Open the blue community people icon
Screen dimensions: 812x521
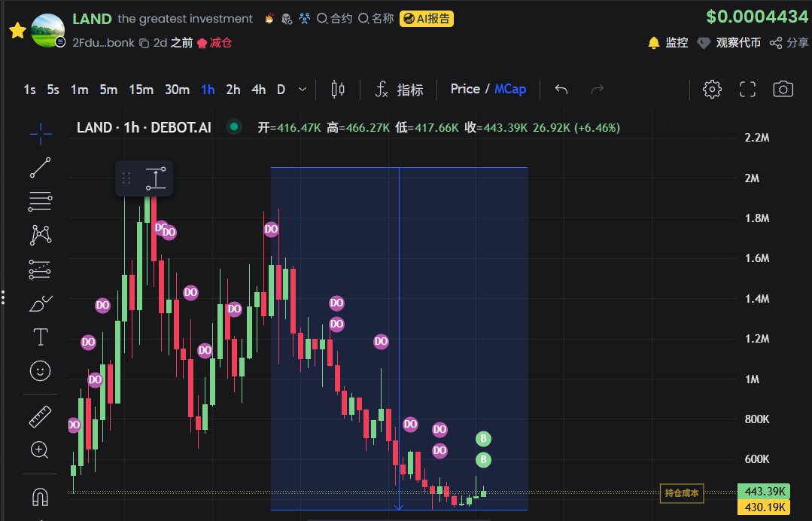(305, 19)
